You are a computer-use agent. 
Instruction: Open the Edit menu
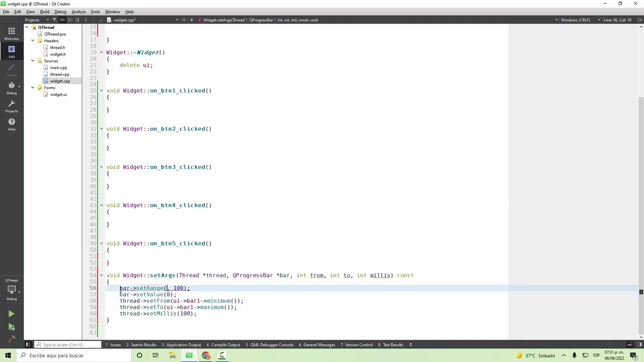coord(18,12)
